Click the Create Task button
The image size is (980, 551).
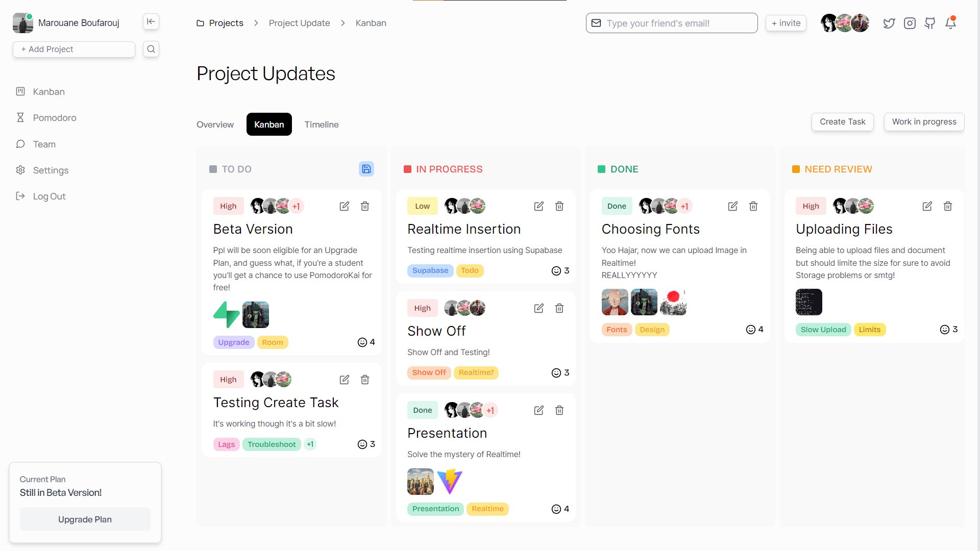click(842, 122)
